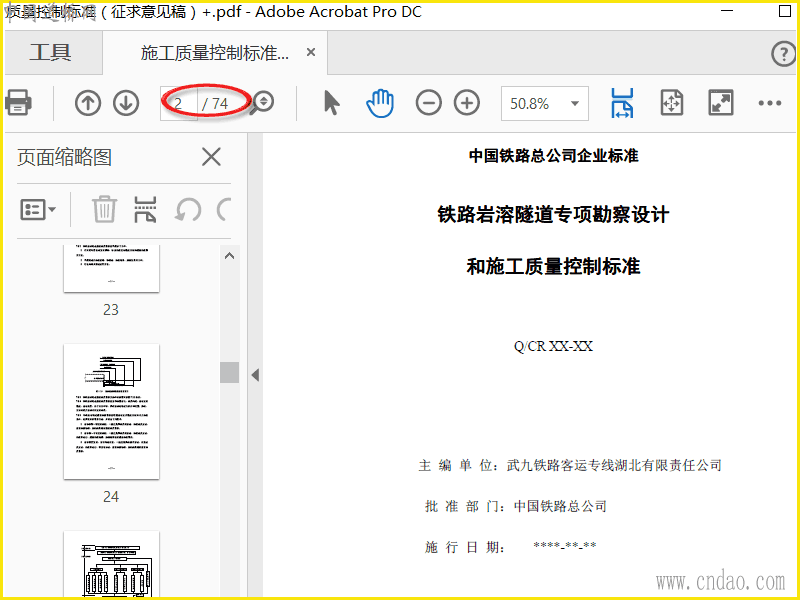
Task: Click thumbnail scrollbar up arrow
Action: point(230,256)
